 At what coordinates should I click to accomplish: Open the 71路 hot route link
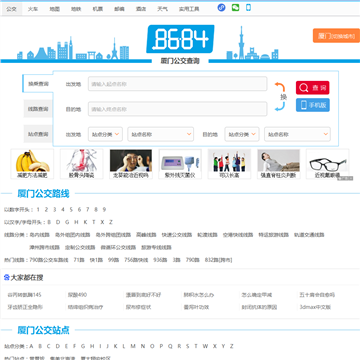(79, 260)
